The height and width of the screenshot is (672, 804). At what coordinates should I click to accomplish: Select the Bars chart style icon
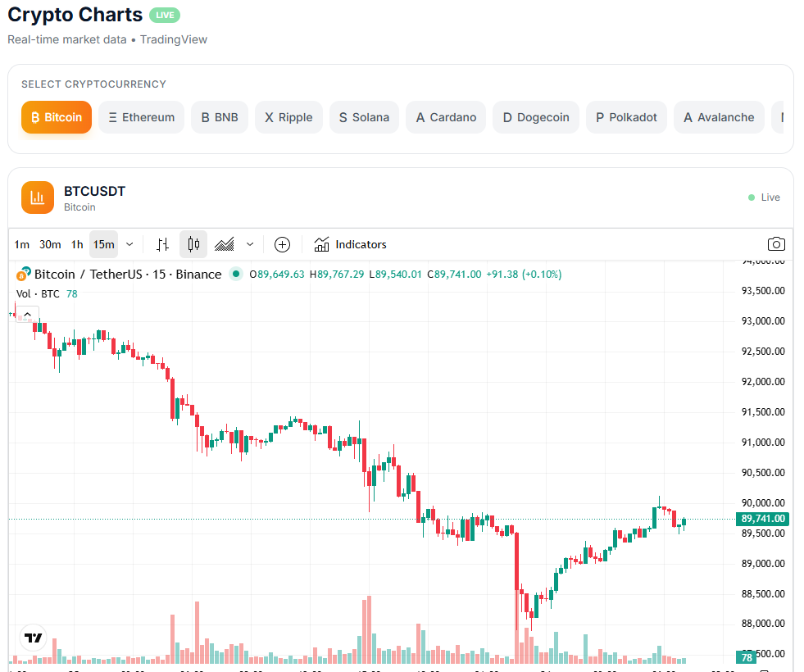pyautogui.click(x=163, y=244)
